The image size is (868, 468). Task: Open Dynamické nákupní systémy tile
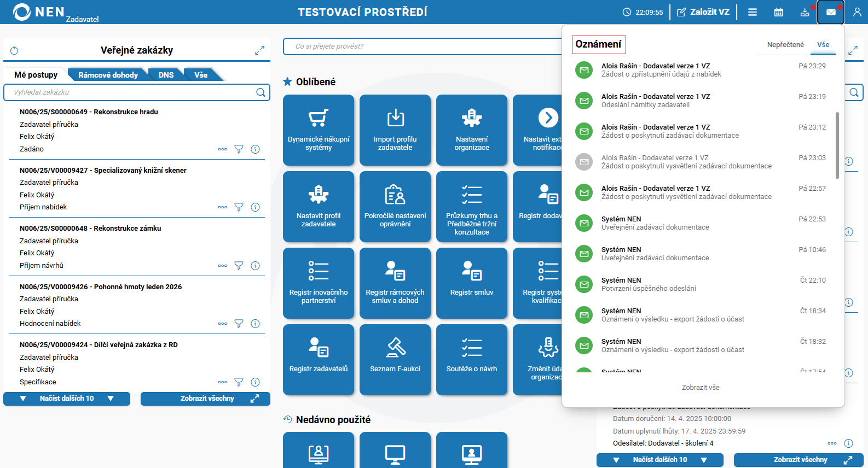(319, 130)
